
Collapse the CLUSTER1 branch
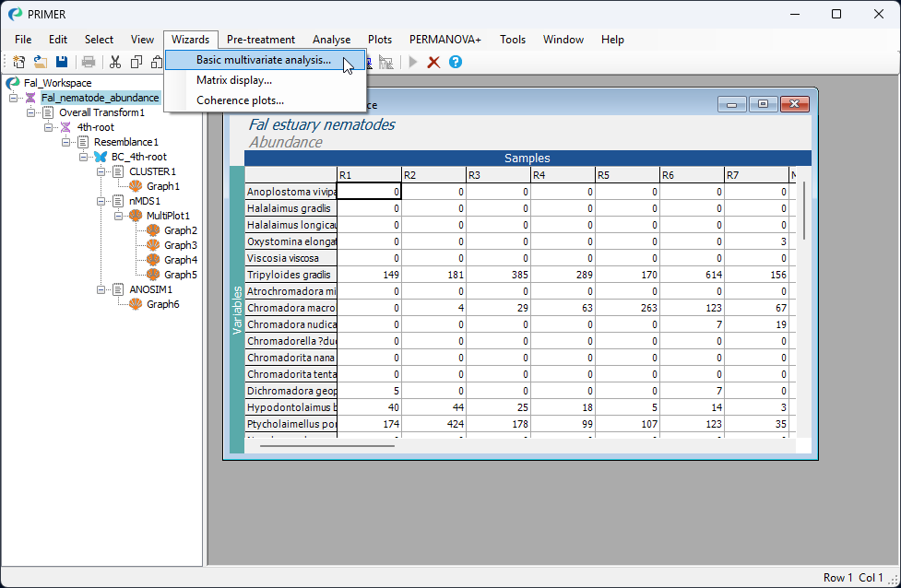click(101, 171)
